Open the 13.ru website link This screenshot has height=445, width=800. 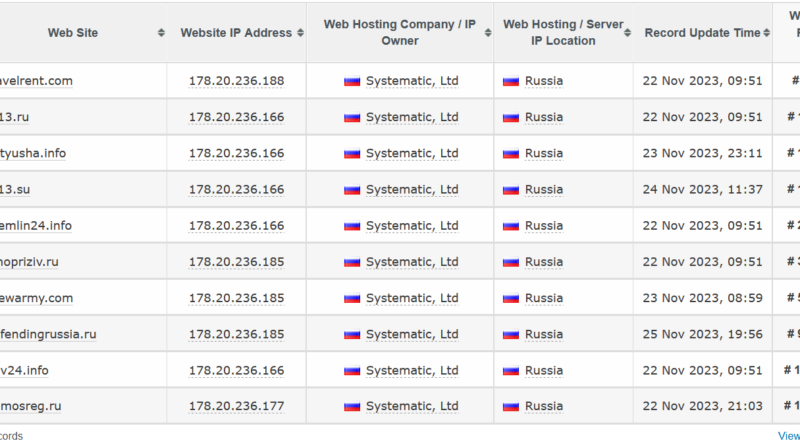(x=14, y=117)
